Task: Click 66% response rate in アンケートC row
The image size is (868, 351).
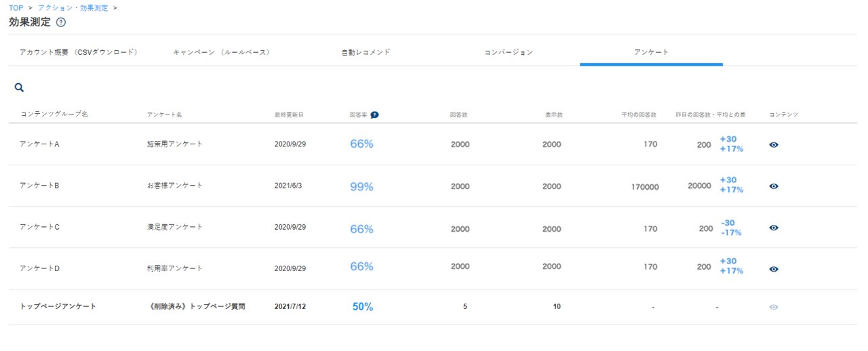Action: click(361, 229)
